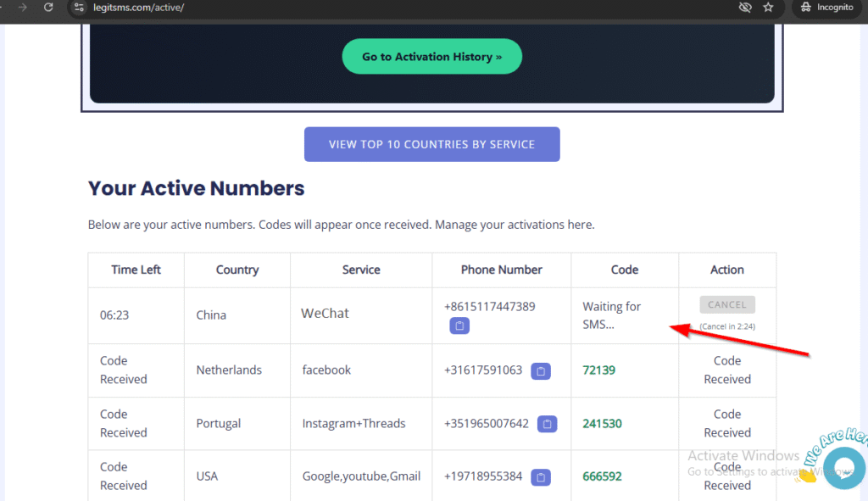
Task: Open VIEW TOP 10 COUNTRIES BY SERVICE
Action: coord(431,144)
